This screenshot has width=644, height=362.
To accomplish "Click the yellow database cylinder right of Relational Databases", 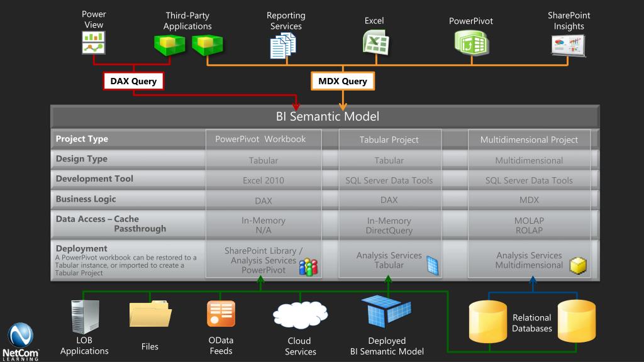I will click(x=577, y=321).
